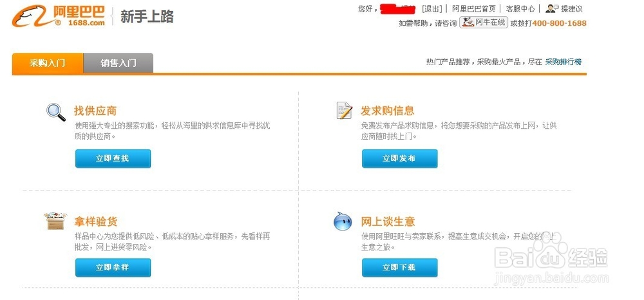Click the 发求购信息 heading
The image size is (644, 300).
pos(388,111)
